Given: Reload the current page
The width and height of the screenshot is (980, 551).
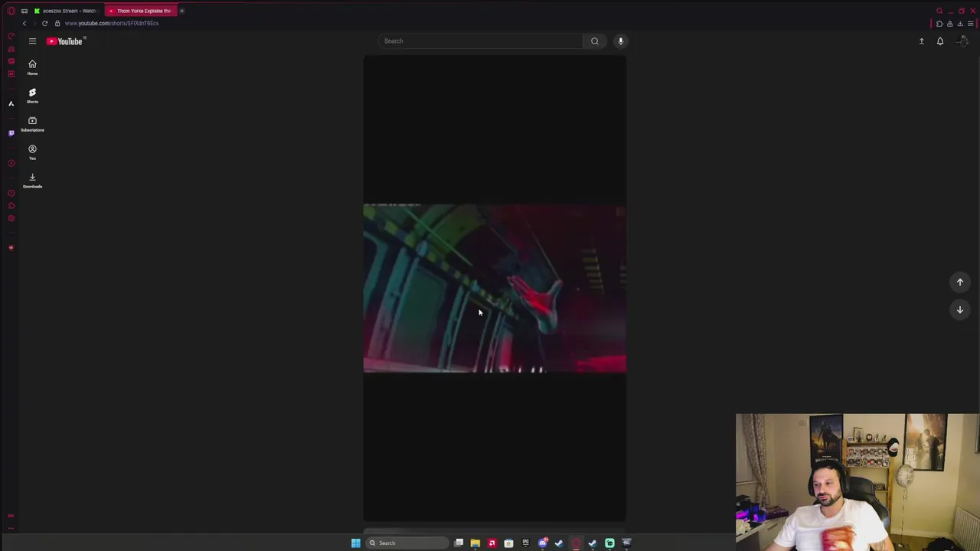Looking at the screenshot, I should [44, 23].
